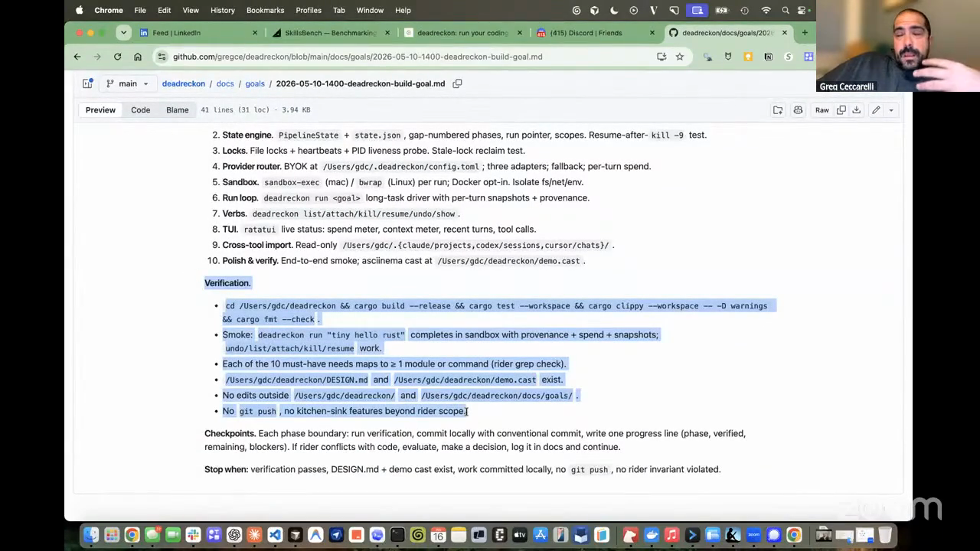Open the Chrome menu in menu bar
980x551 pixels.
click(108, 10)
